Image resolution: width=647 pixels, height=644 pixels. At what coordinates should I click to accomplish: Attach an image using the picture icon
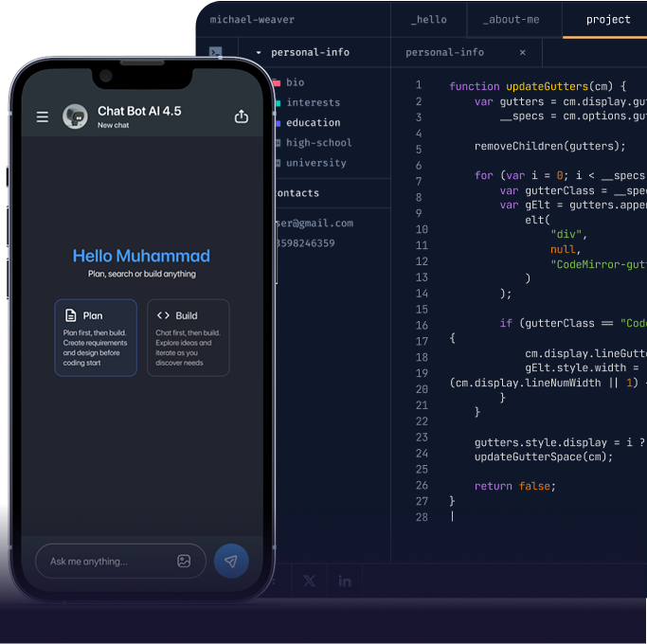coord(184,561)
